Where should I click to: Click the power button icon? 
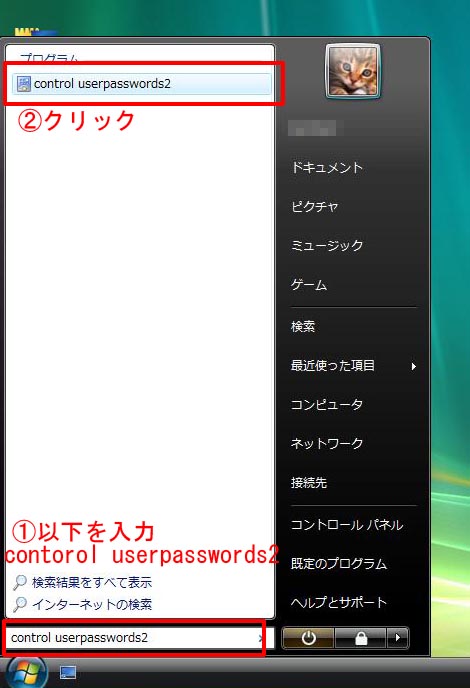click(x=308, y=638)
